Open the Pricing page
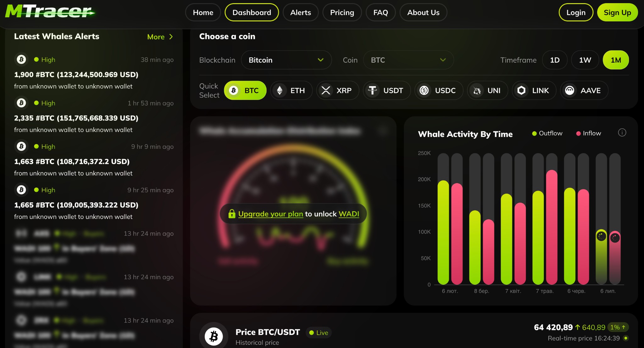This screenshot has height=348, width=644. point(342,13)
